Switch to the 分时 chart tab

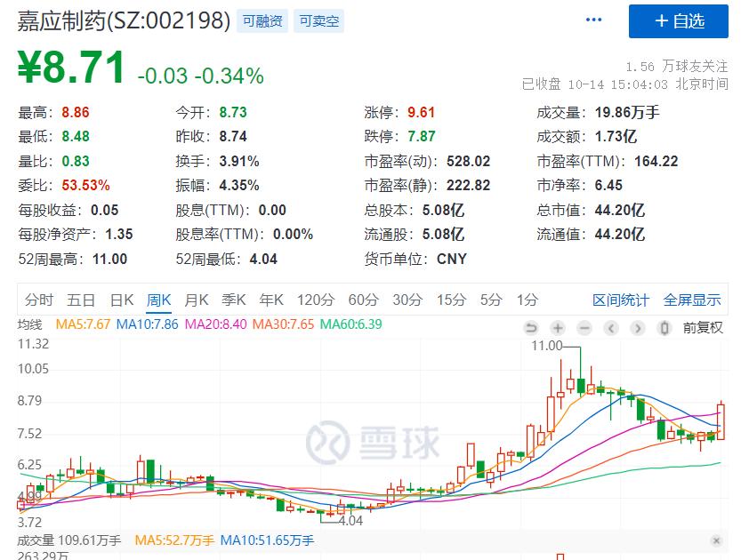point(39,300)
